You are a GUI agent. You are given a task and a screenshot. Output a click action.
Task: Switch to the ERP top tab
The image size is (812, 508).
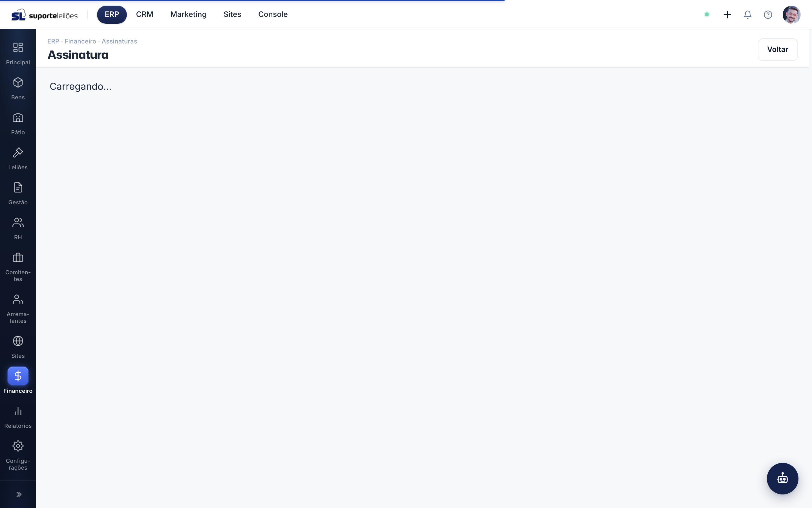[x=112, y=14]
